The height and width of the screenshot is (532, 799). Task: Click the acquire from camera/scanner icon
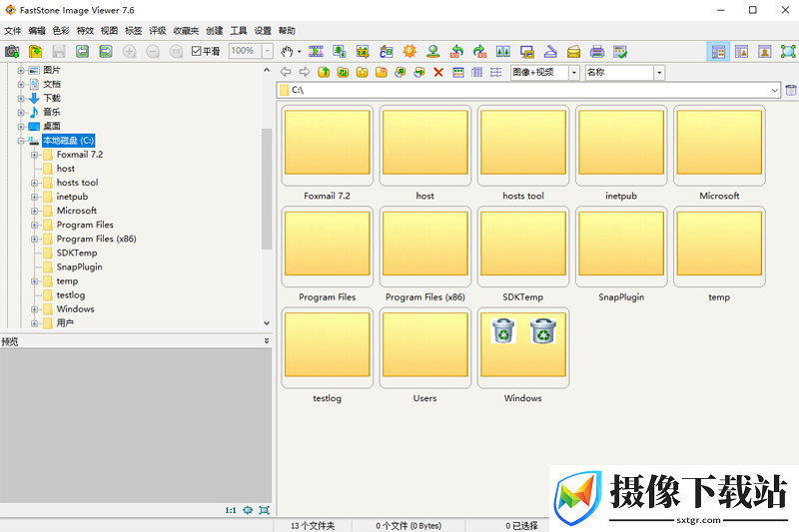[x=12, y=52]
